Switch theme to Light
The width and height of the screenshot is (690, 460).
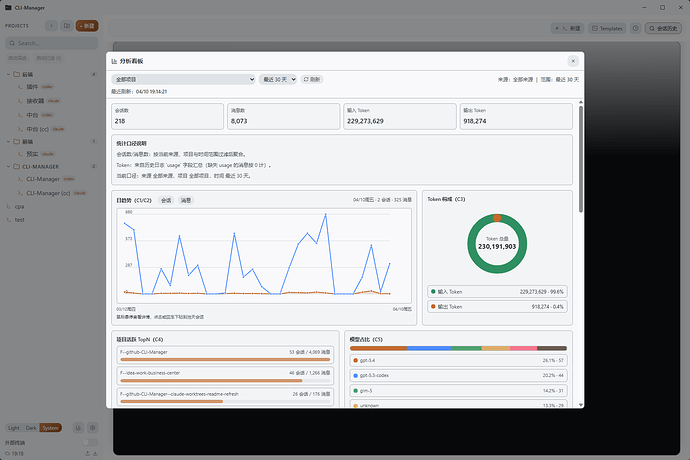[x=14, y=428]
